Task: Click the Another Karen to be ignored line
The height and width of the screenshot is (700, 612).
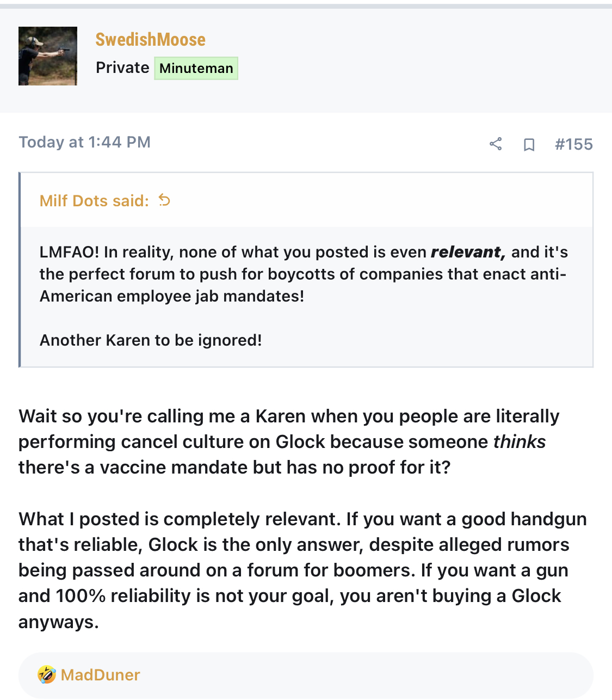Action: coord(151,340)
